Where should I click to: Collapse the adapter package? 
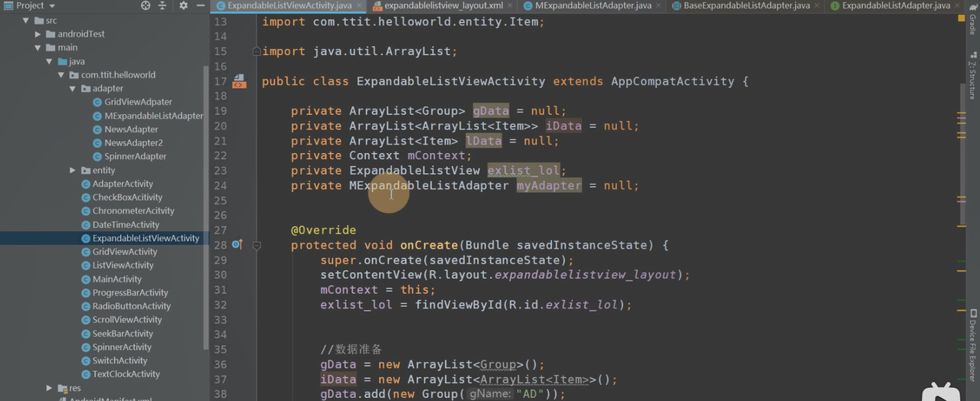coord(73,89)
